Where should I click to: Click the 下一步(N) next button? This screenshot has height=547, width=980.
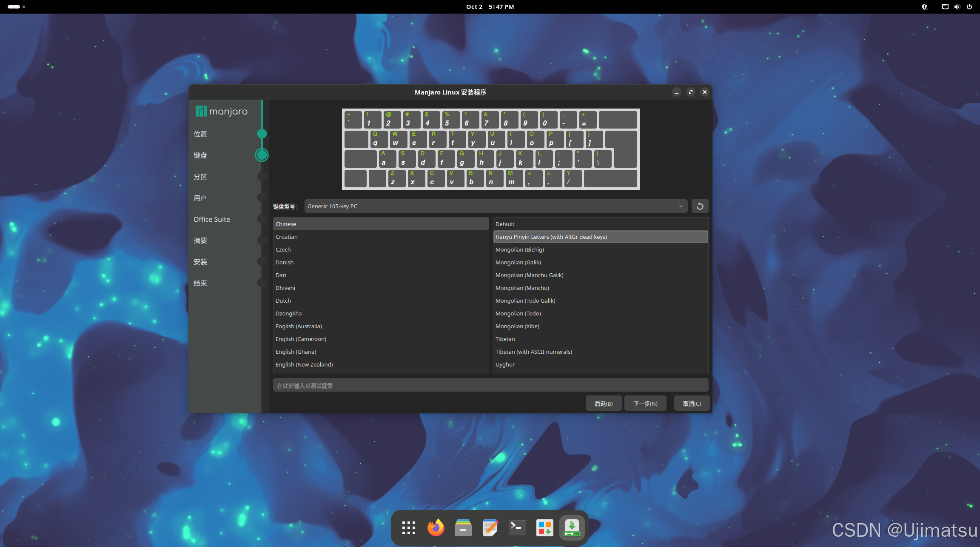pos(645,404)
